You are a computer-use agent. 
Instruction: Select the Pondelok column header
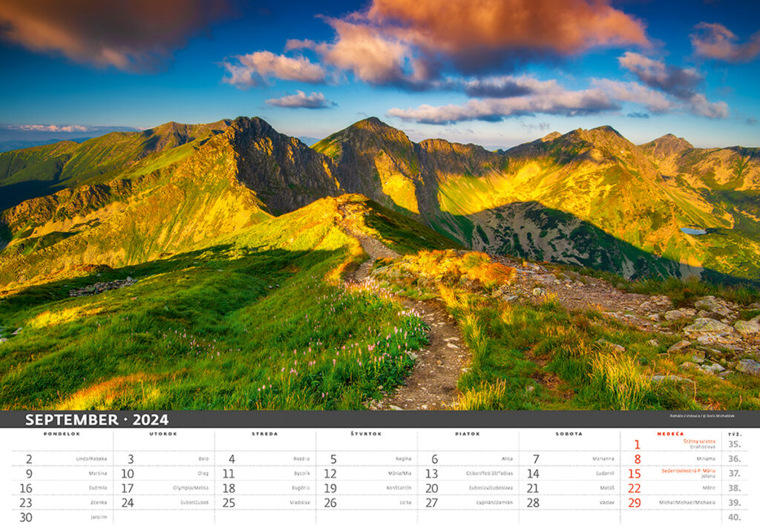[62, 433]
